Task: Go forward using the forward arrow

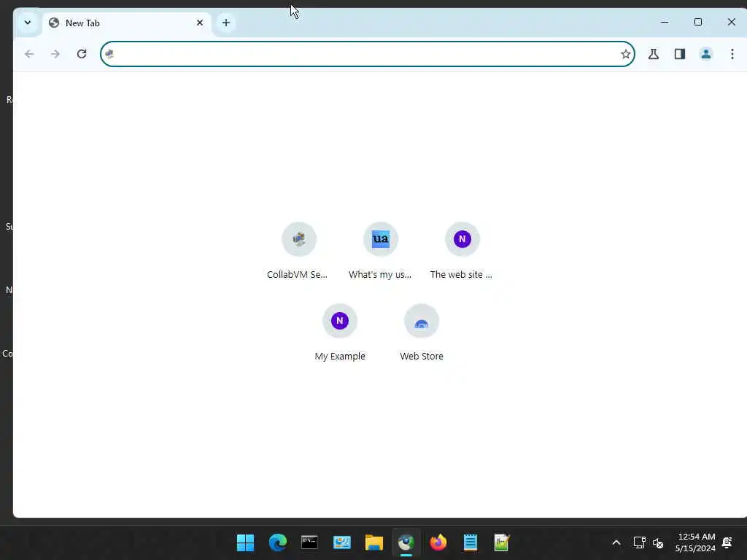Action: (55, 54)
